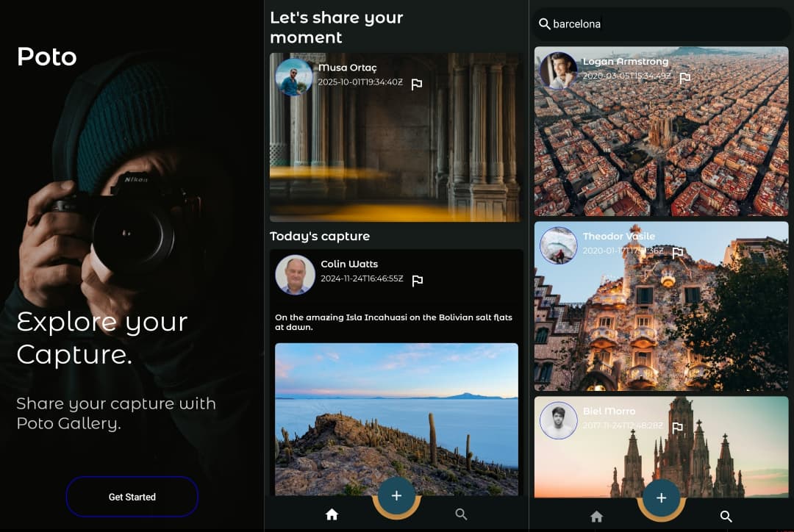Viewport: 794px width, 532px height.
Task: Flag Biel Morro's photo
Action: point(678,428)
